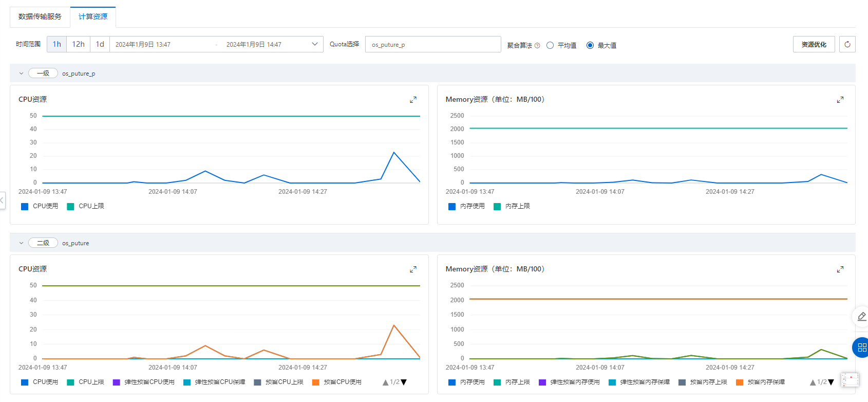Open the floating edit pencil icon
This screenshot has height=402, width=868.
coord(862,316)
